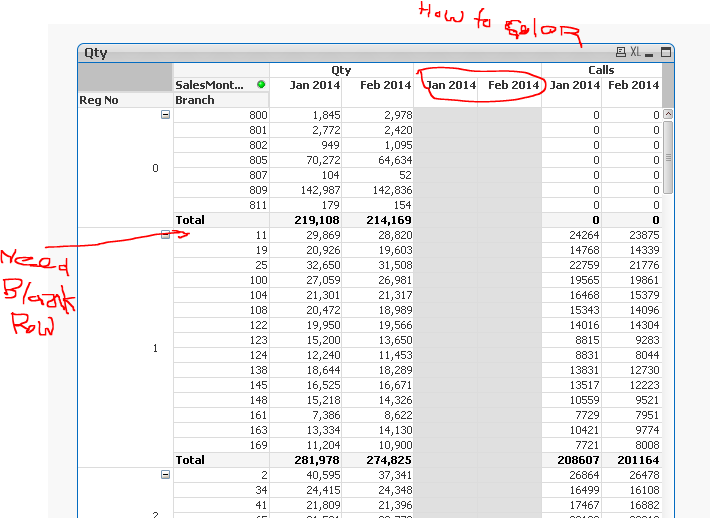Collapse Reg No 2 group
710x518 pixels.
pyautogui.click(x=165, y=475)
